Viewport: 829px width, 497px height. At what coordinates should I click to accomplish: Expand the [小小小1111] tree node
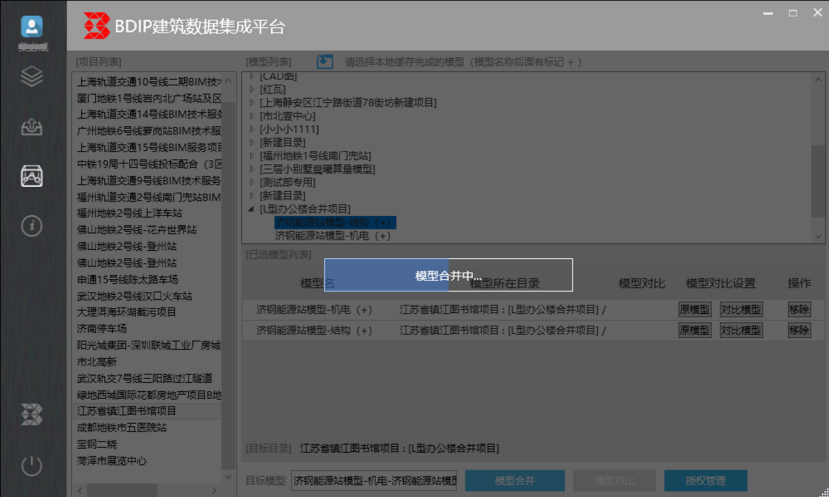point(252,129)
